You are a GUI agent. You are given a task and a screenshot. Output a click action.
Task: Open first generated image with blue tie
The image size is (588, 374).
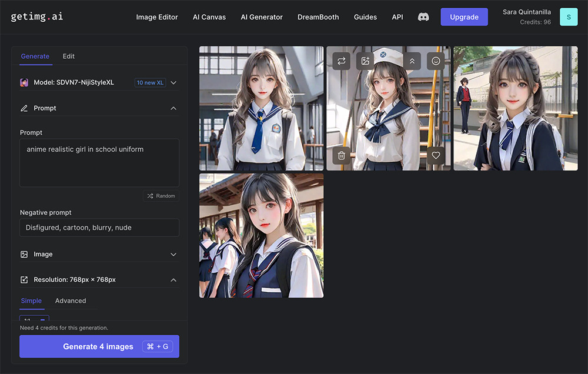pyautogui.click(x=262, y=108)
